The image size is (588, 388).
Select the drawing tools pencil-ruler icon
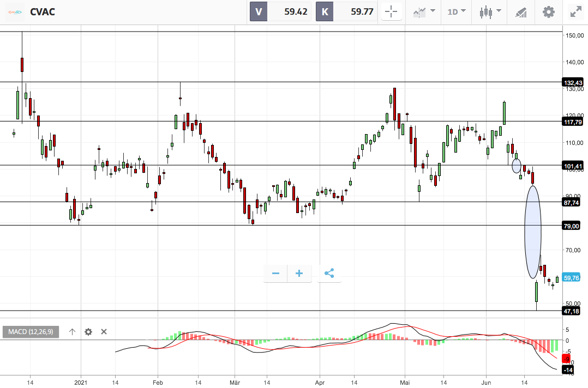(x=521, y=12)
